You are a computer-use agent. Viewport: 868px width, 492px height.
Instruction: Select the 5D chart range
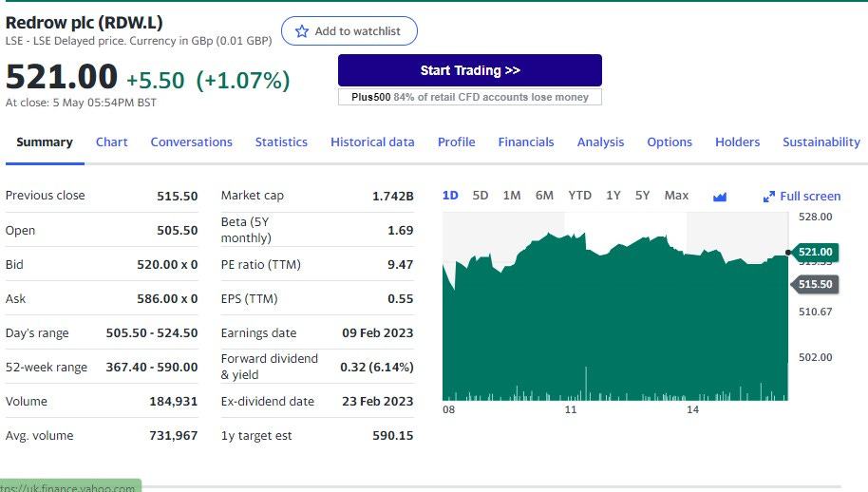[x=481, y=196]
